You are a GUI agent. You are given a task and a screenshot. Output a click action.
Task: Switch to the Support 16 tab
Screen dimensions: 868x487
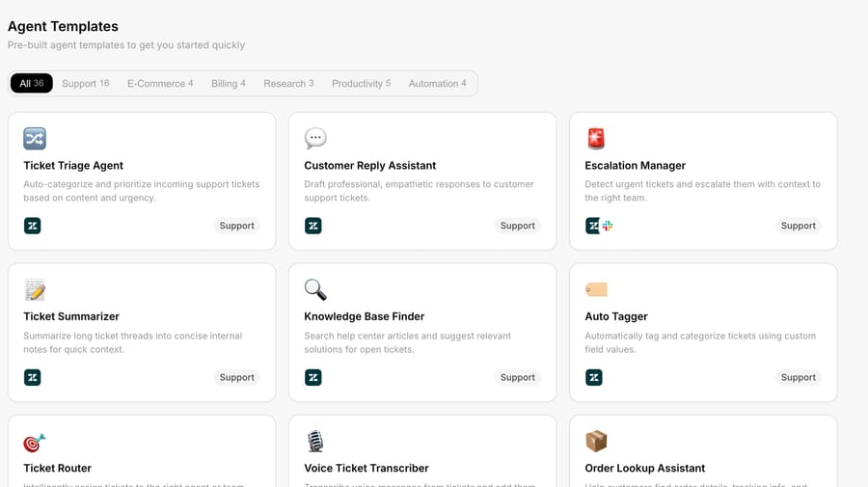tap(85, 83)
